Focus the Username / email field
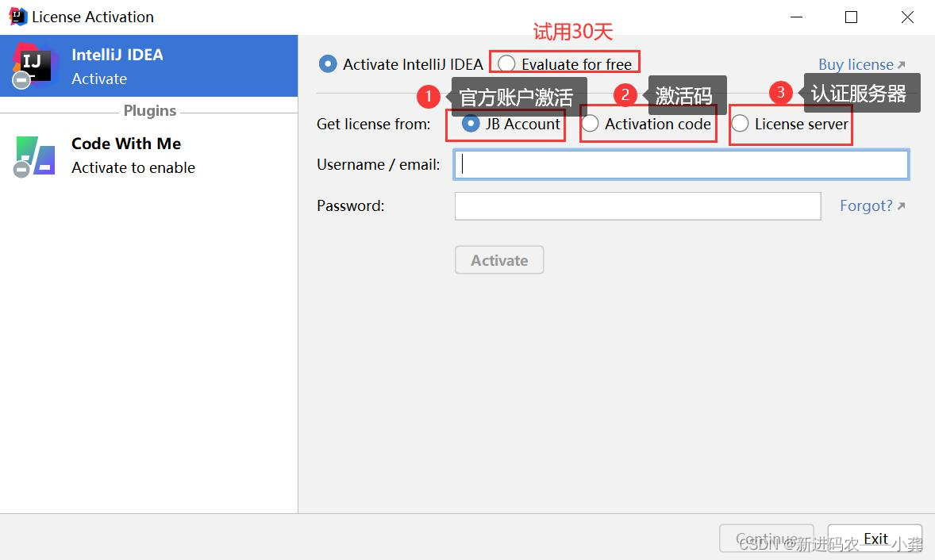935x560 pixels. pyautogui.click(x=681, y=164)
